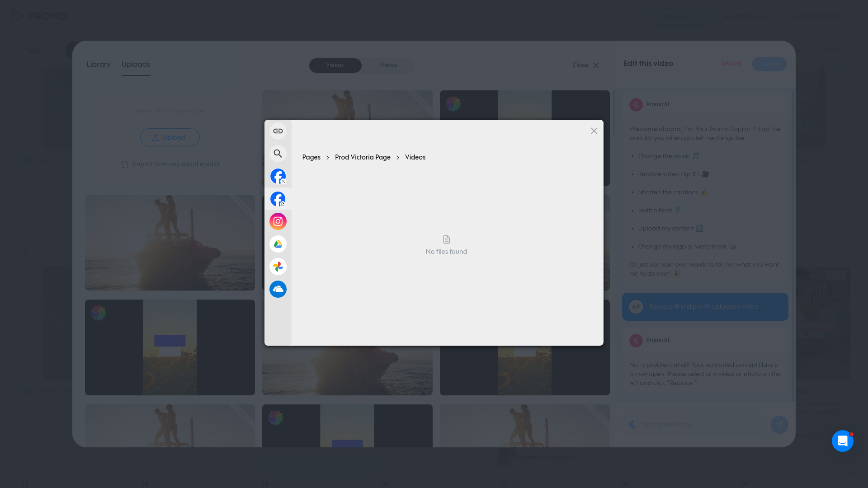
Task: Import files from OneDrive
Action: (278, 289)
